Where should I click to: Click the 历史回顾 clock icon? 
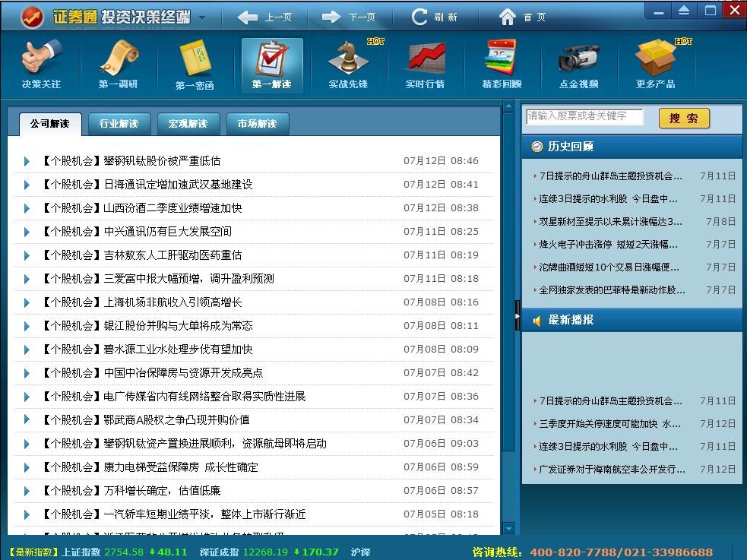[x=537, y=147]
